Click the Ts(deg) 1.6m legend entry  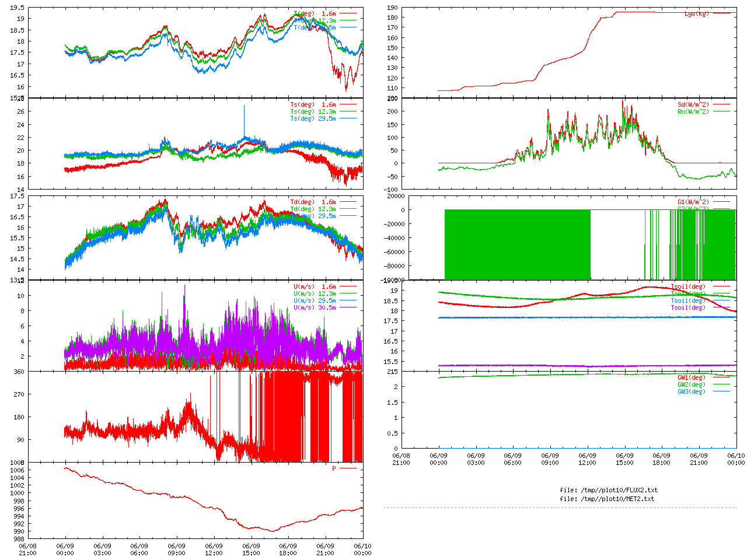click(x=313, y=105)
